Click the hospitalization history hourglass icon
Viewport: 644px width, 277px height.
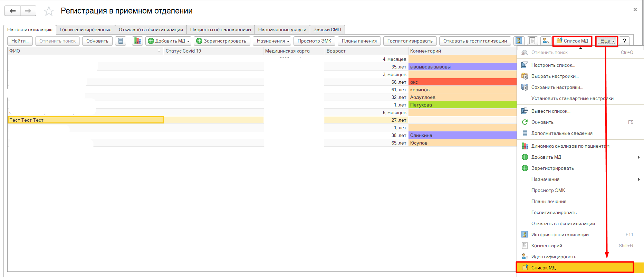[x=519, y=41]
